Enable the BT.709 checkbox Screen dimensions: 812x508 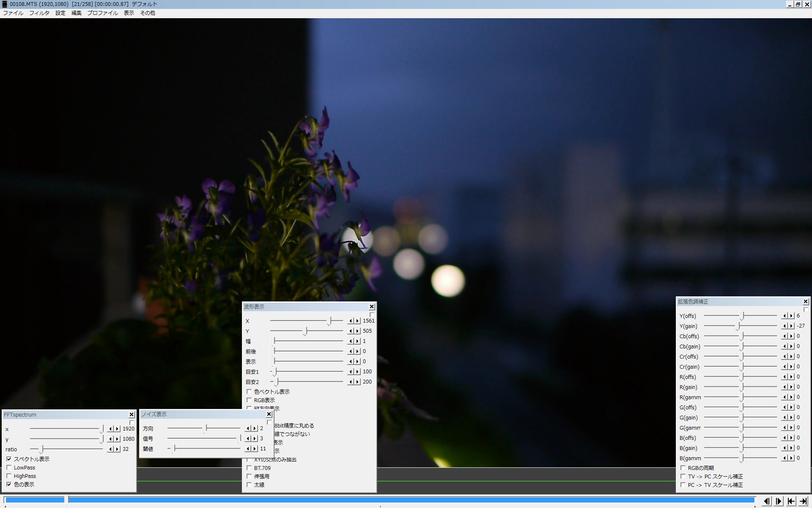click(x=249, y=468)
